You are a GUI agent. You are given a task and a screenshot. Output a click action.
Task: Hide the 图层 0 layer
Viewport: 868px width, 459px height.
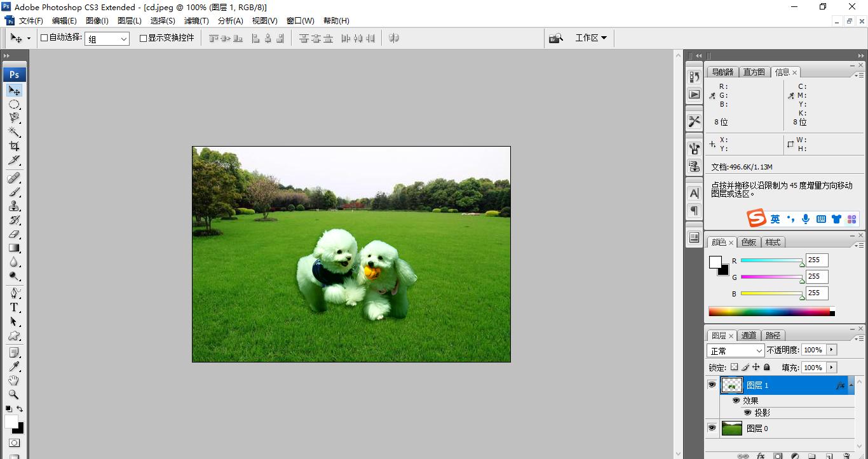(712, 428)
